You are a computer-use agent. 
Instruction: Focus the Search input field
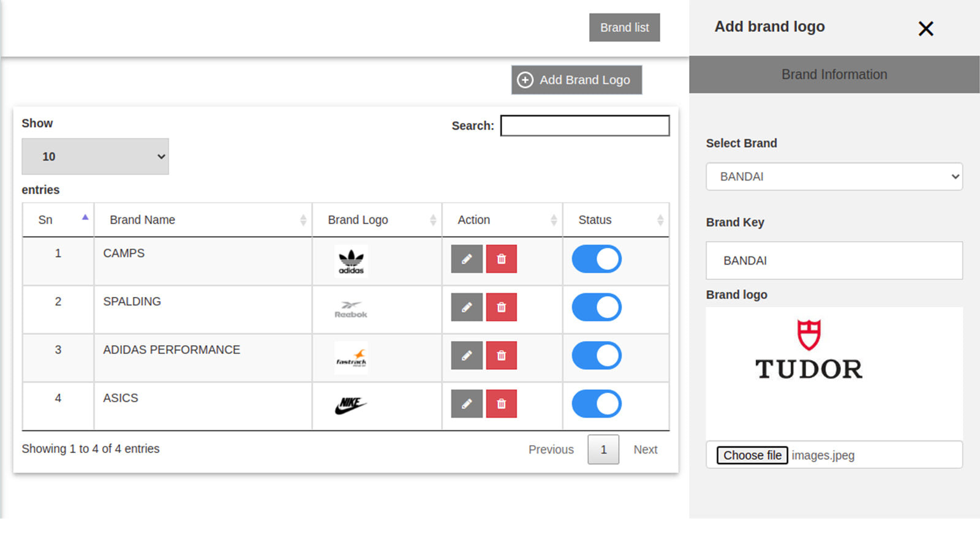584,126
